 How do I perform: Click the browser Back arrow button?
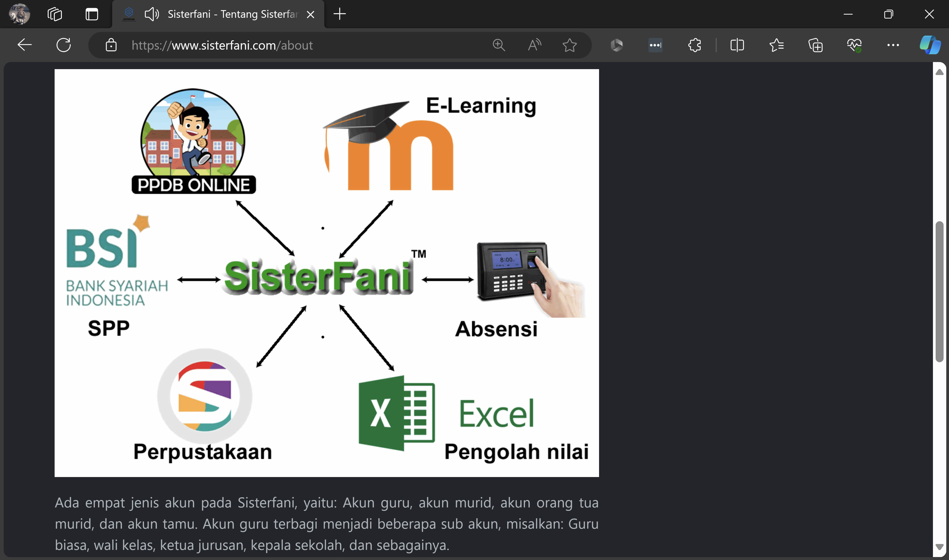point(25,45)
